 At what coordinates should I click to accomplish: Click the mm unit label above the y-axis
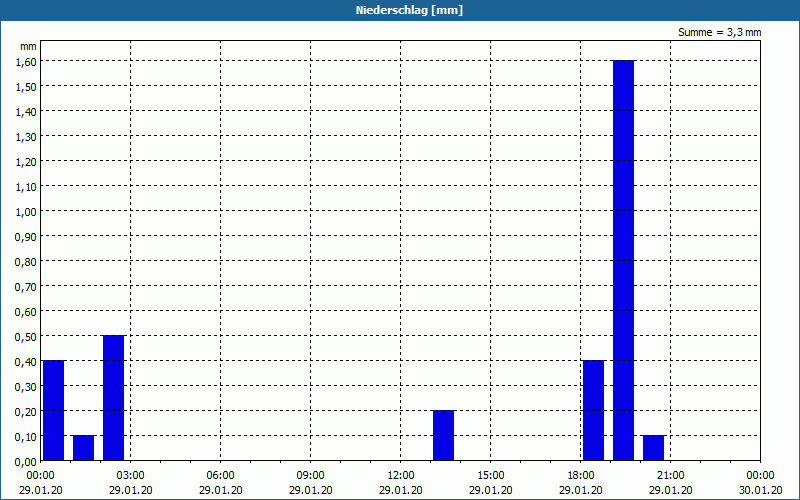click(29, 46)
